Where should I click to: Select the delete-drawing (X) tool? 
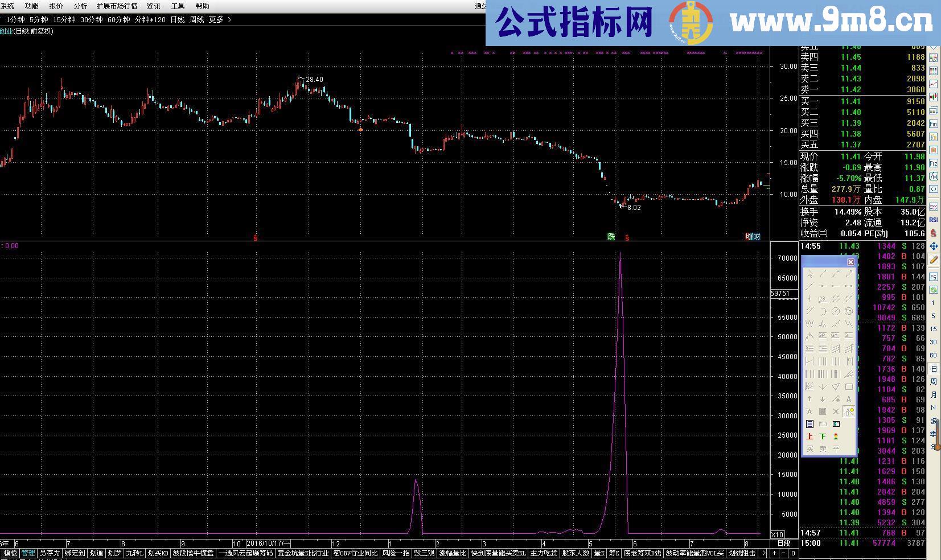pyautogui.click(x=836, y=411)
